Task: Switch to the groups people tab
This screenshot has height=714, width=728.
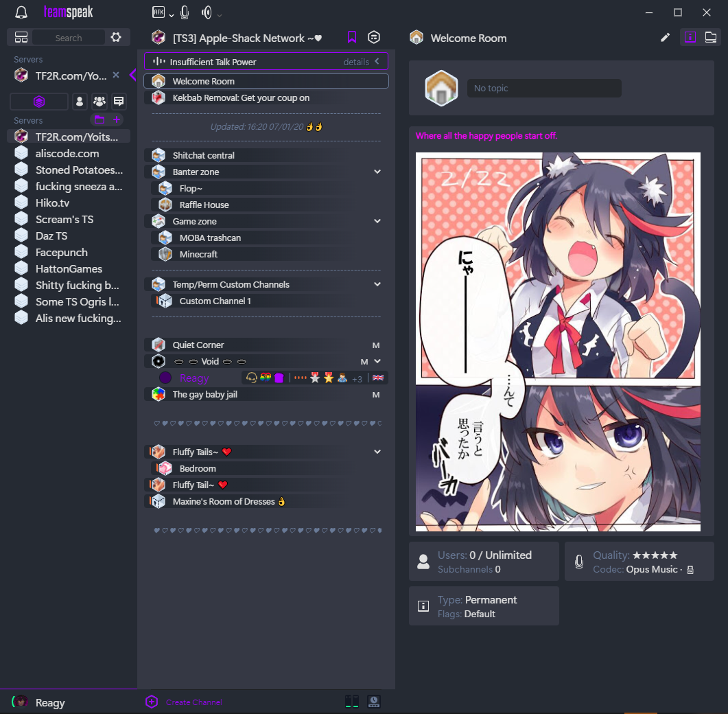Action: pyautogui.click(x=99, y=102)
